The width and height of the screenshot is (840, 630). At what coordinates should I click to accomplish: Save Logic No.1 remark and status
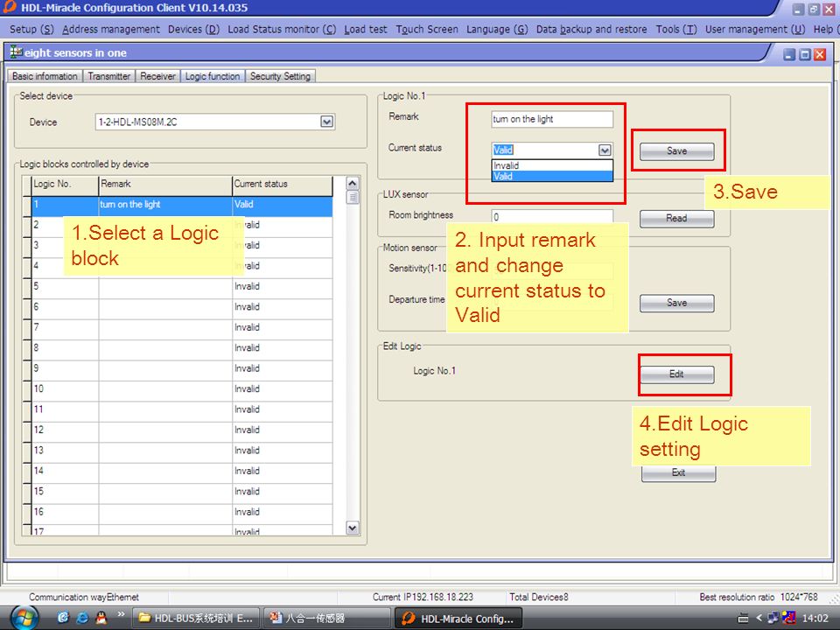click(676, 151)
